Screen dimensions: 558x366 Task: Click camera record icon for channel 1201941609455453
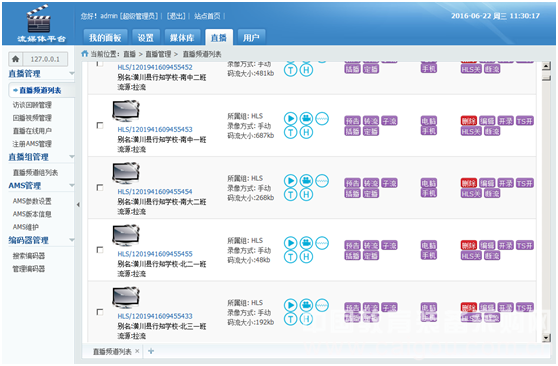click(306, 118)
